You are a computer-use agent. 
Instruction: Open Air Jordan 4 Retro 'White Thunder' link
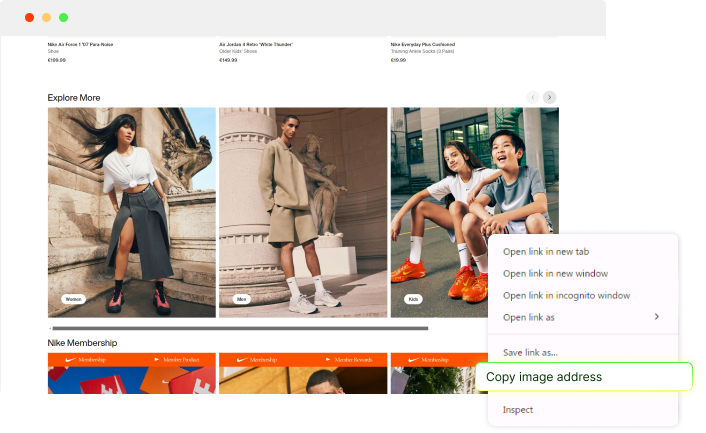256,45
